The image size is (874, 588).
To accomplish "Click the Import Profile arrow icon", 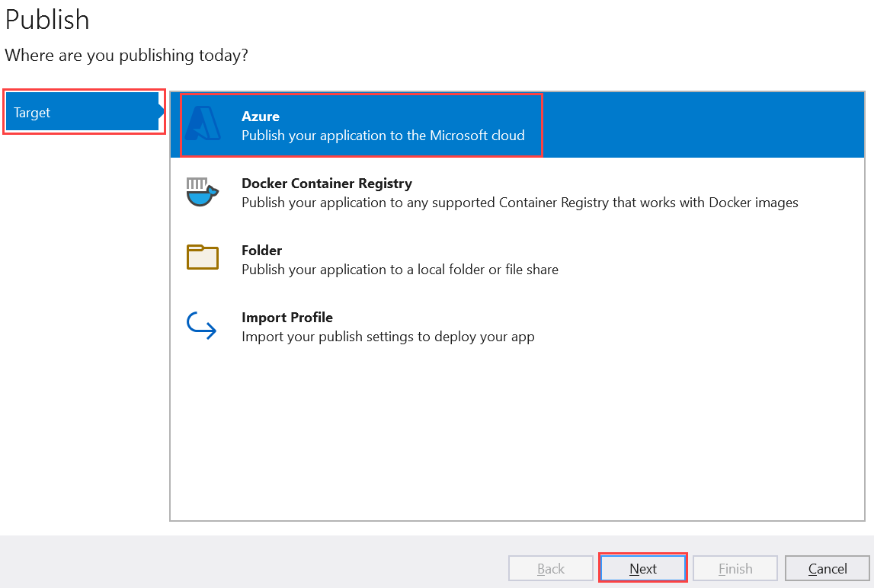I will (x=202, y=326).
